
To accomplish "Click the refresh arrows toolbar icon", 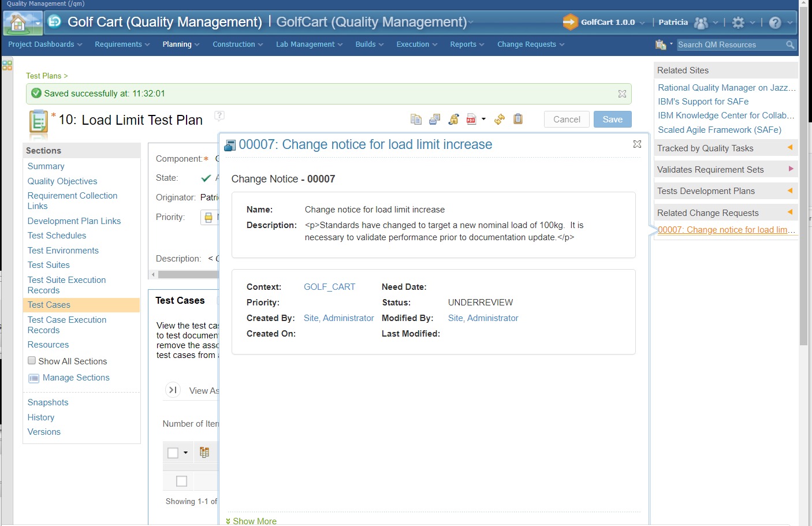I will click(500, 119).
